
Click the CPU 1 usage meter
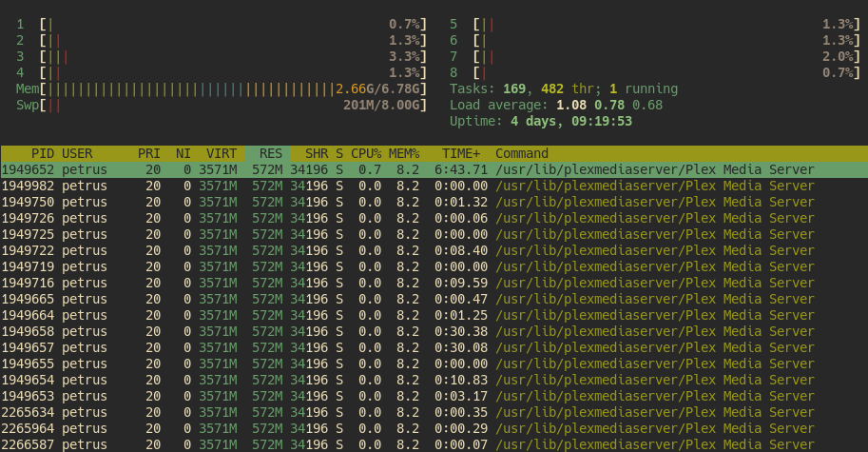[x=222, y=25]
